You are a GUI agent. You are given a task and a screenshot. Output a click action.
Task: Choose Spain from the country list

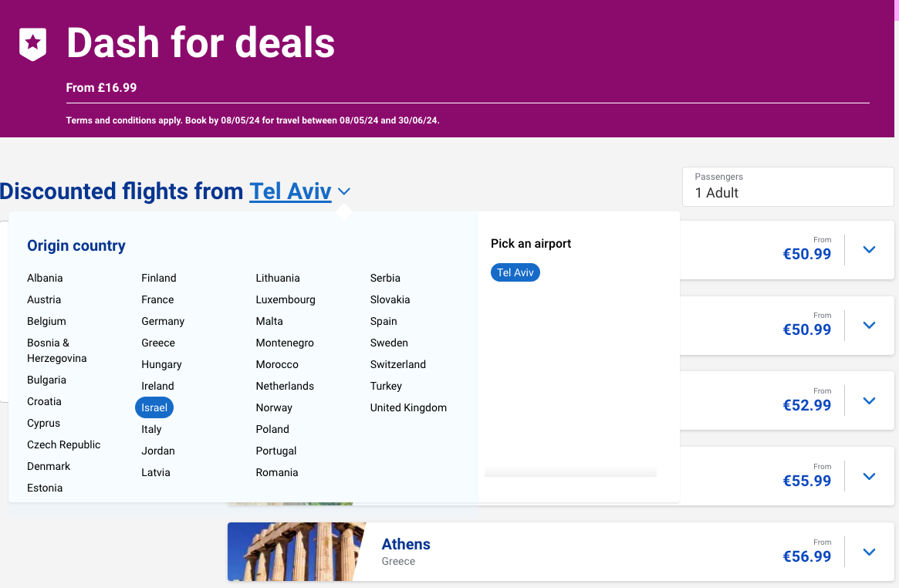(384, 321)
